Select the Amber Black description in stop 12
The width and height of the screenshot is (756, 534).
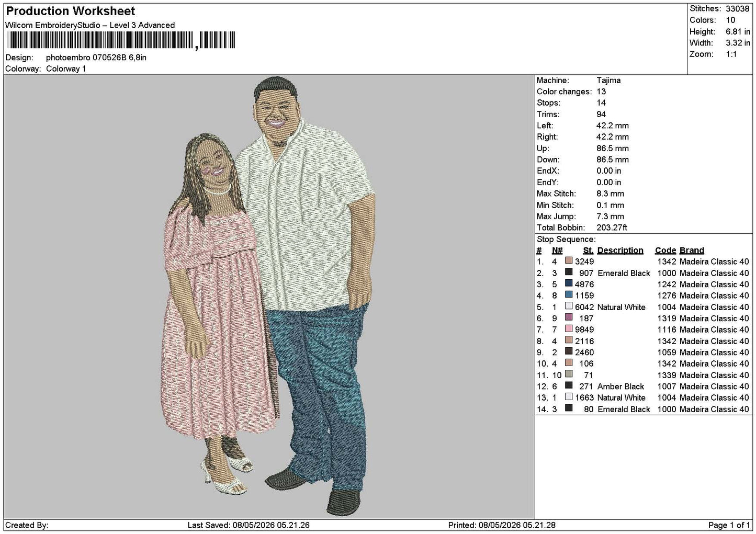click(x=620, y=387)
